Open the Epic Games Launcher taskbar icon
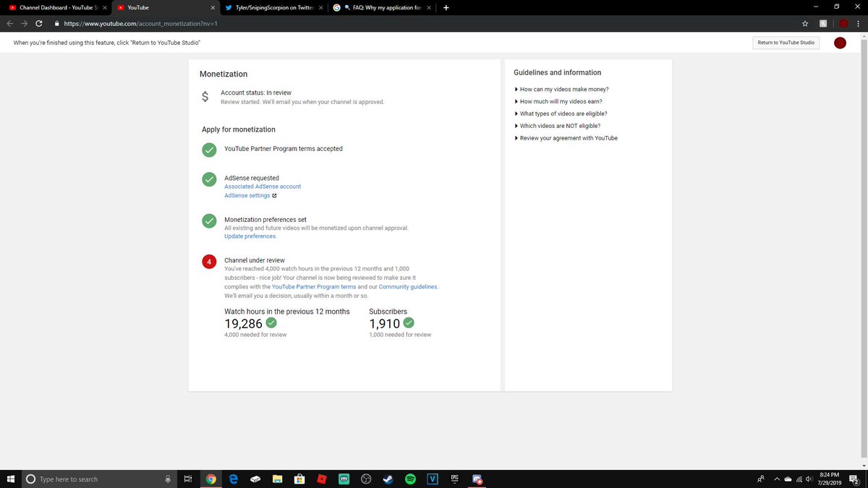The height and width of the screenshot is (488, 868). tap(454, 479)
